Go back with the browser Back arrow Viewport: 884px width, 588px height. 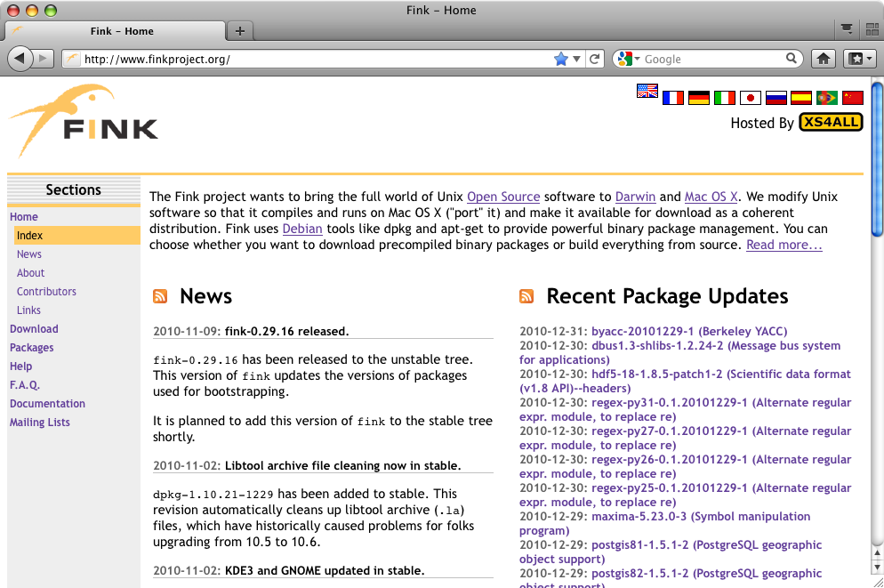20,58
